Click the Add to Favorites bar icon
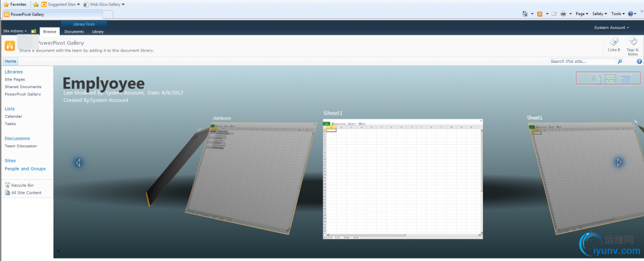 [x=36, y=4]
